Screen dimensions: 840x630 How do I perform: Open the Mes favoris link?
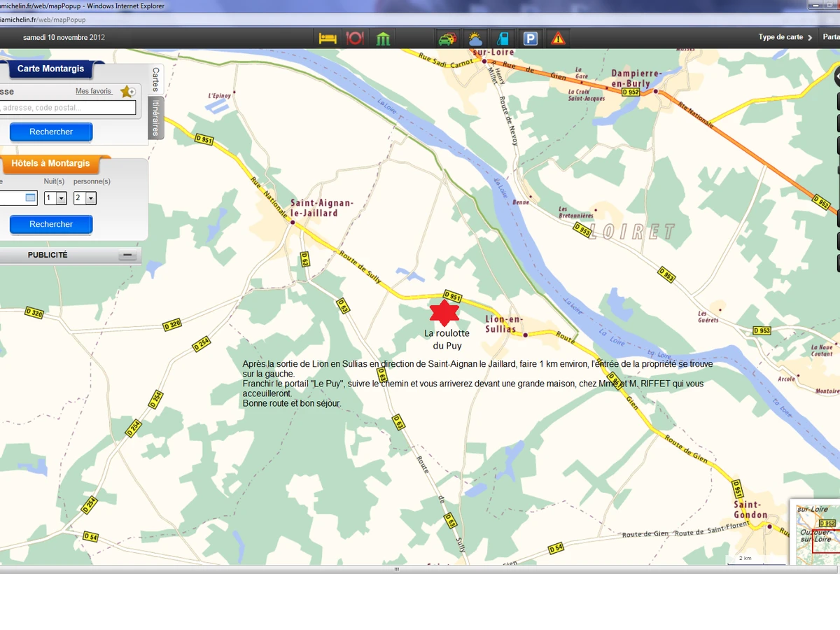pyautogui.click(x=94, y=92)
